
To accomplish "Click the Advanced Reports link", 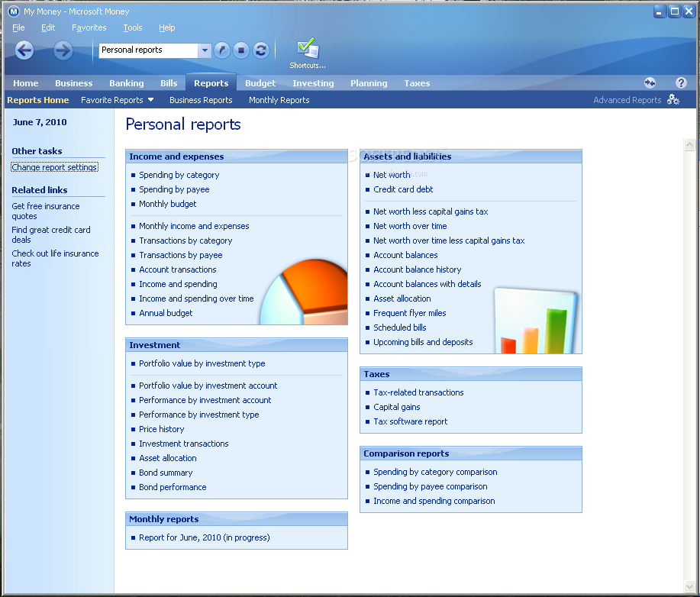I will point(627,100).
